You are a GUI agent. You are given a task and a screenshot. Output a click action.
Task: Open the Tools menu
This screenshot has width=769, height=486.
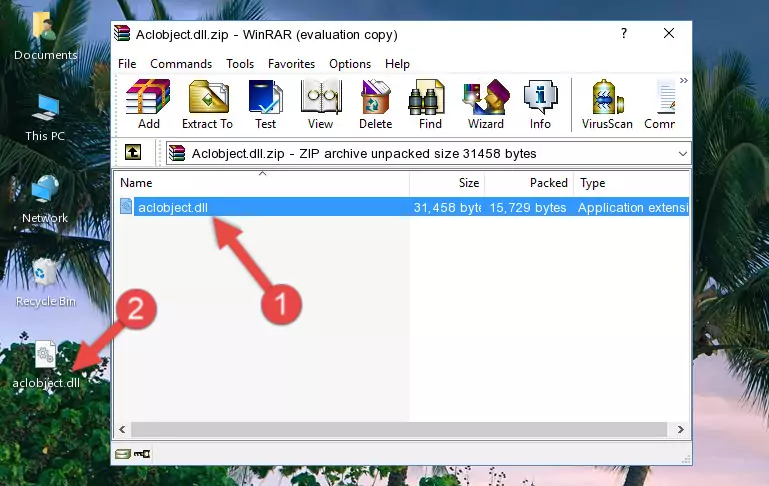pyautogui.click(x=240, y=64)
